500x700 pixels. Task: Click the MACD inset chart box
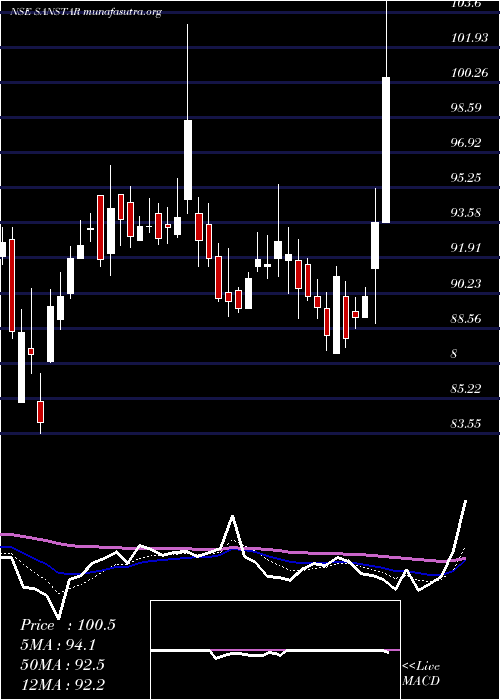pyautogui.click(x=275, y=650)
